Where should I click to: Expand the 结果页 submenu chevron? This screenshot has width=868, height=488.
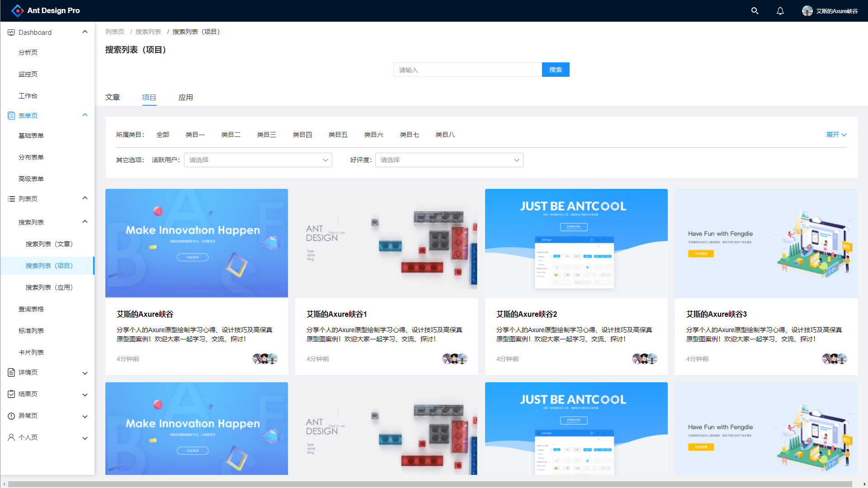coord(85,395)
